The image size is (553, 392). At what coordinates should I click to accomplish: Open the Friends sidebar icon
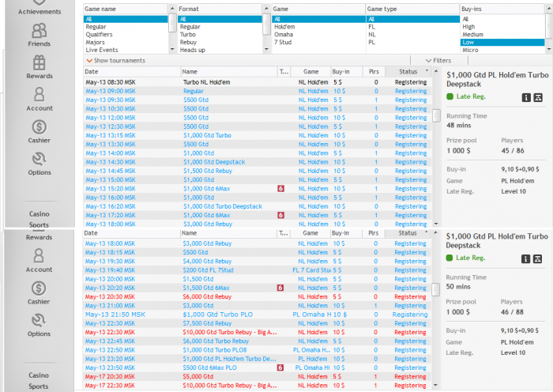coord(39,31)
